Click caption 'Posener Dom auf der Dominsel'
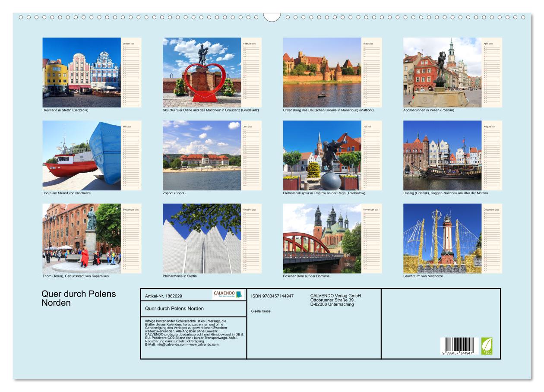 [x=307, y=276]
